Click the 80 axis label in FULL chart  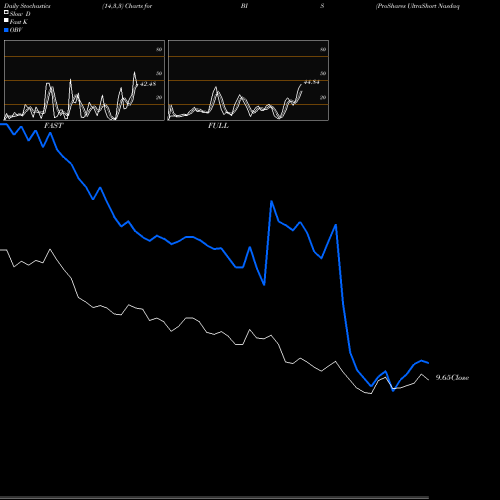tap(323, 49)
